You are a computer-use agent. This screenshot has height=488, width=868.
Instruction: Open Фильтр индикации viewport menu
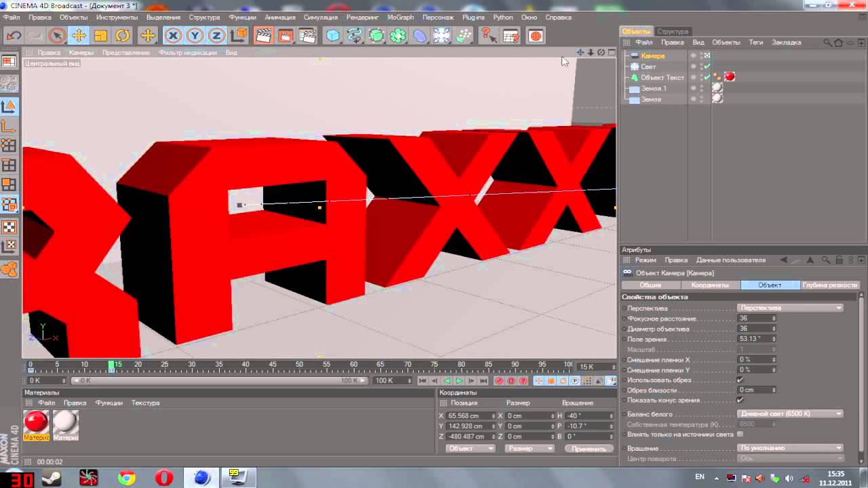point(188,52)
